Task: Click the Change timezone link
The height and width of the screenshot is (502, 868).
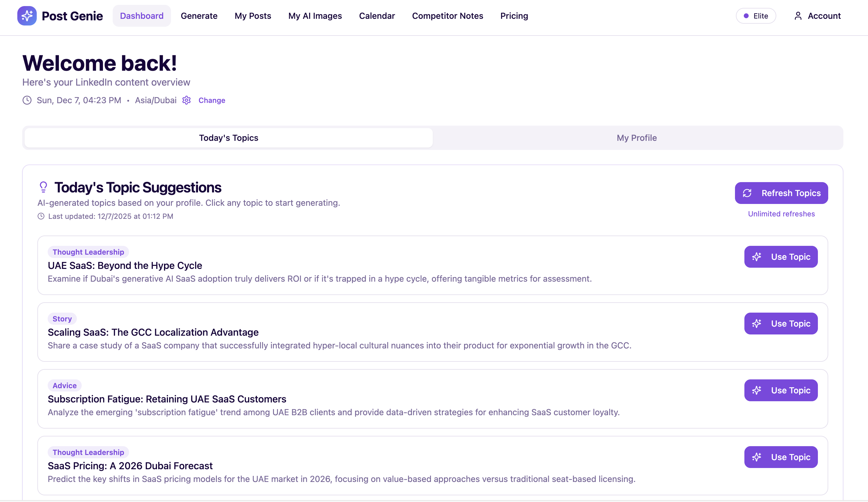Action: tap(211, 100)
